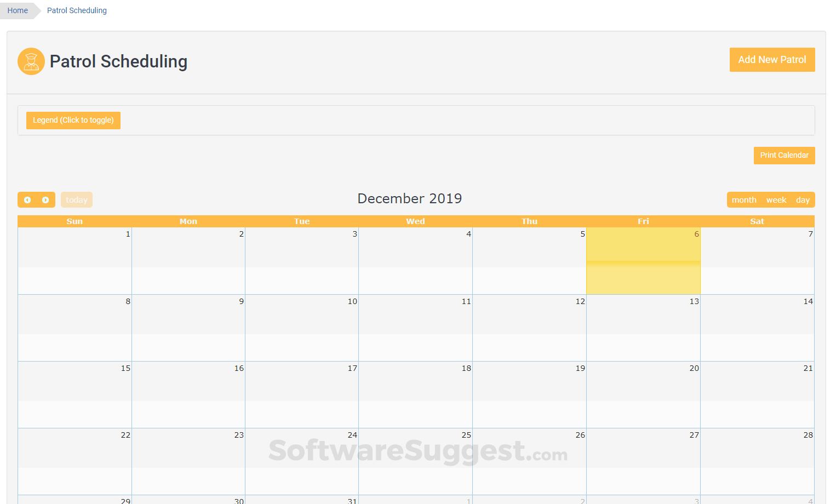Click Add New Patrol button
Viewport: 836px width, 504px height.
pos(772,60)
